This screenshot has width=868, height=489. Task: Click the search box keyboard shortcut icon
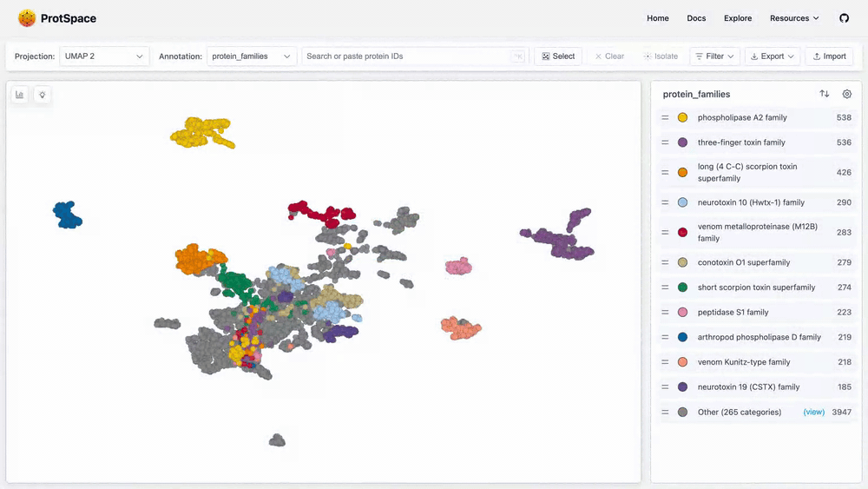tap(518, 56)
